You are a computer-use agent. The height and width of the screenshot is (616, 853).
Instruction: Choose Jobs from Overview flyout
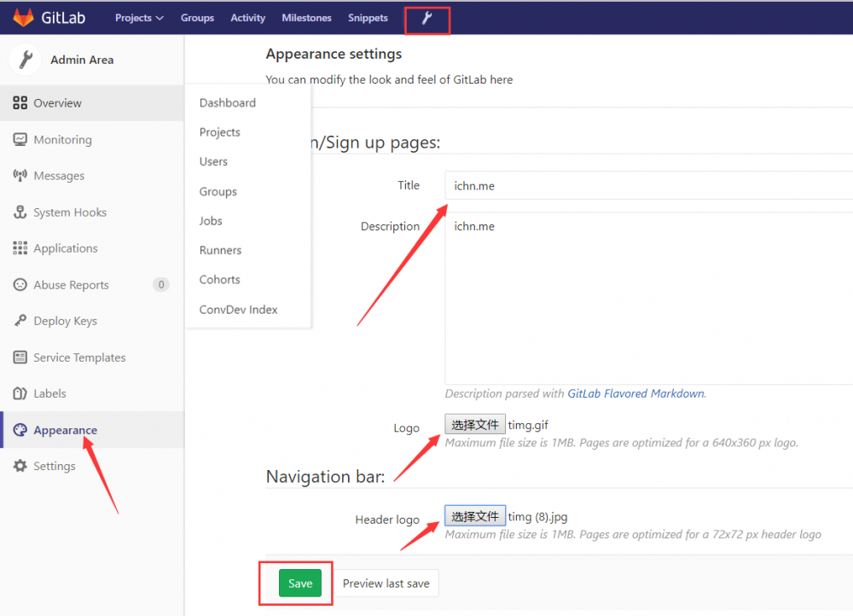pyautogui.click(x=211, y=221)
